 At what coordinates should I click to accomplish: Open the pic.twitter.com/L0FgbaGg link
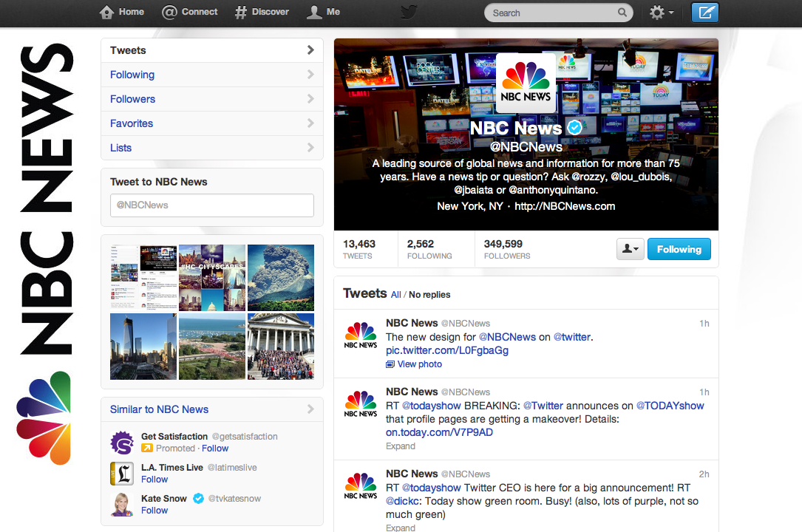[x=447, y=350]
